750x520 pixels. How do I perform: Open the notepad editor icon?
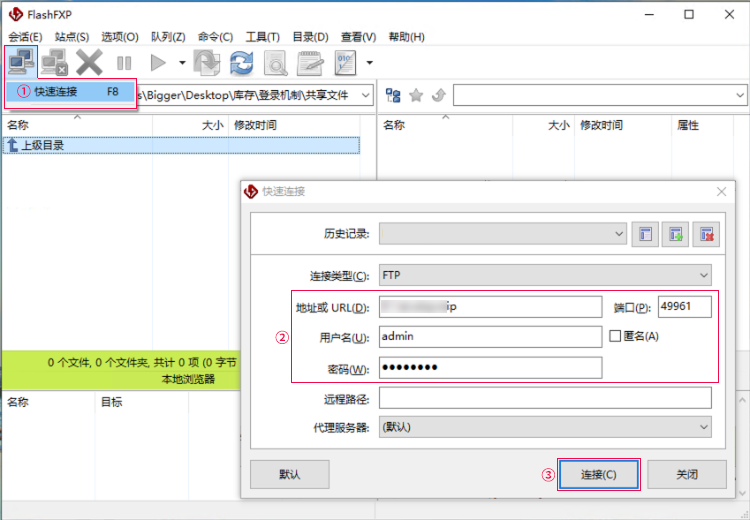310,63
